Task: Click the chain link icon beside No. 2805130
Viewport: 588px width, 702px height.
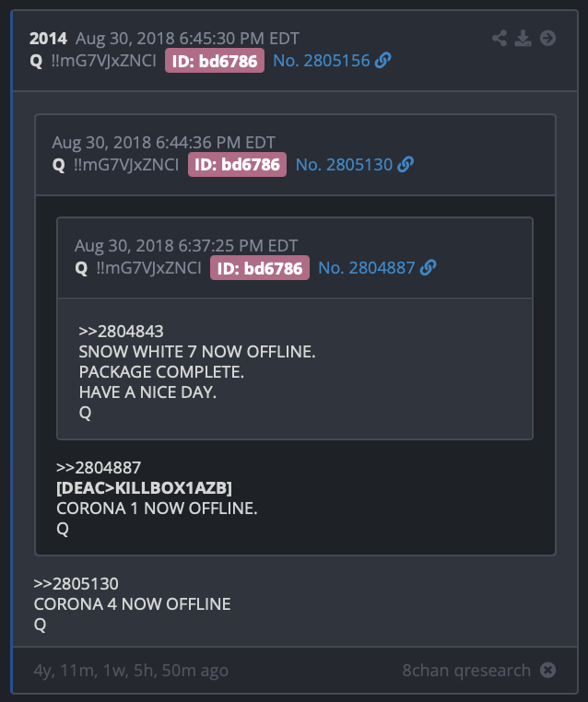Action: pyautogui.click(x=406, y=164)
